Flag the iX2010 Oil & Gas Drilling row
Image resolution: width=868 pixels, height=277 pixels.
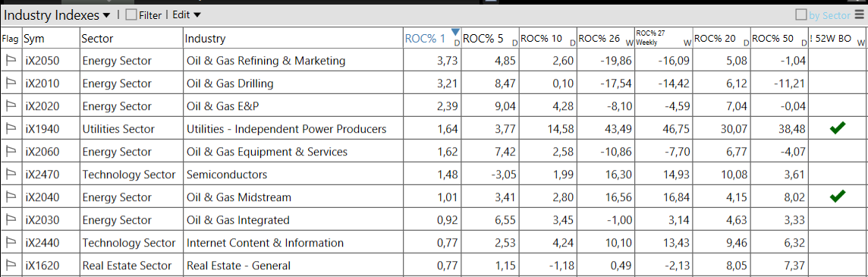point(11,83)
